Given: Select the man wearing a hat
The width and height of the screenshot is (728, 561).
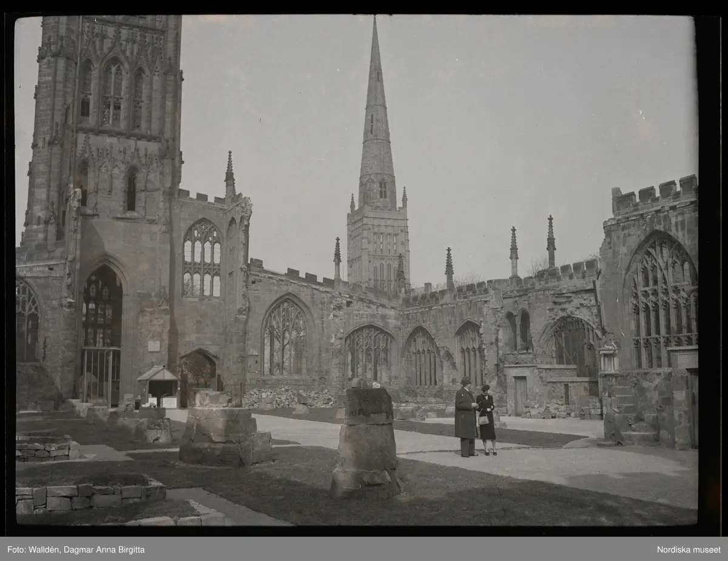Looking at the screenshot, I should [465, 416].
